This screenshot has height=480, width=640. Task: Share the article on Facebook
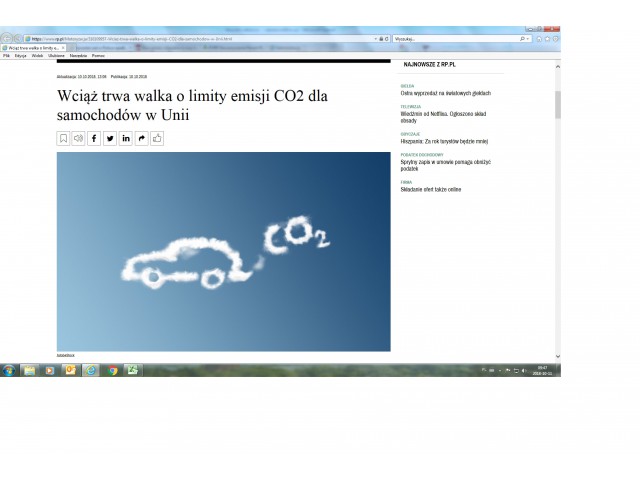pos(94,139)
